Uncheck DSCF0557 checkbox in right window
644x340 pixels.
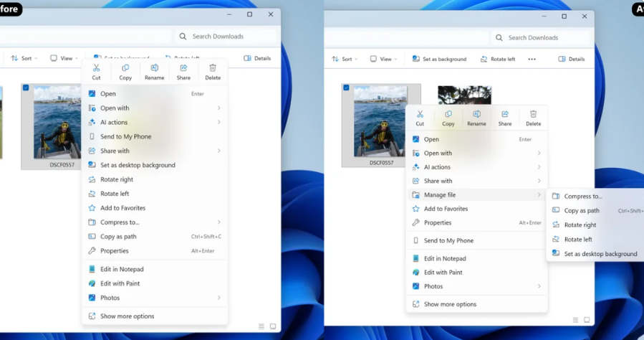346,88
